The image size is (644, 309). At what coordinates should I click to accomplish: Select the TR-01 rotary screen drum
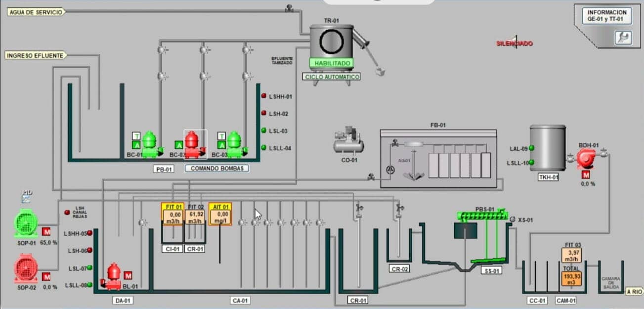point(332,43)
